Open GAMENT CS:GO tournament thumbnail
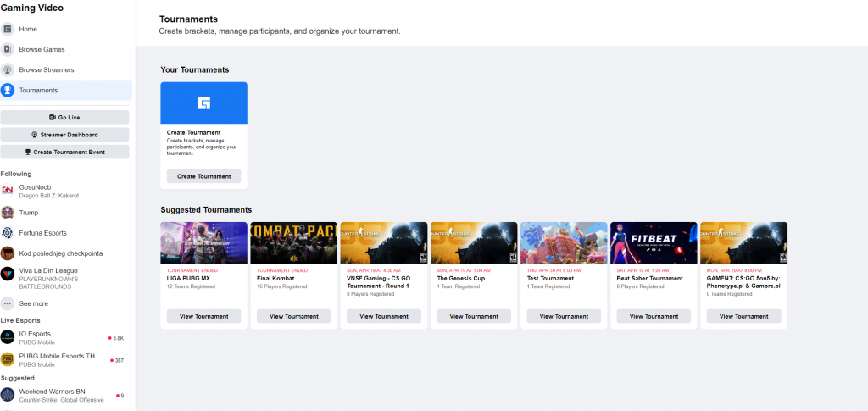The image size is (868, 411). 744,243
